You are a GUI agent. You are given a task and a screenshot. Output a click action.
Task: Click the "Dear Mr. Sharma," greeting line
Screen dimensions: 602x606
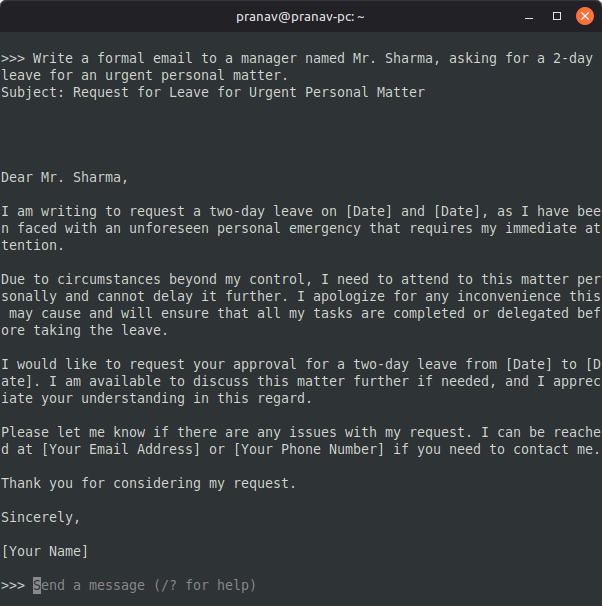point(65,178)
